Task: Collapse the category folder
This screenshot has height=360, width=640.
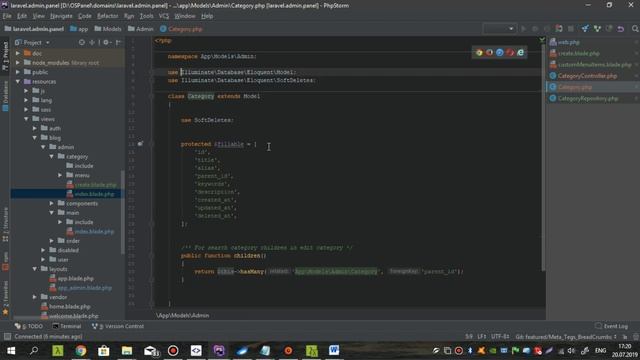Action: 51,156
